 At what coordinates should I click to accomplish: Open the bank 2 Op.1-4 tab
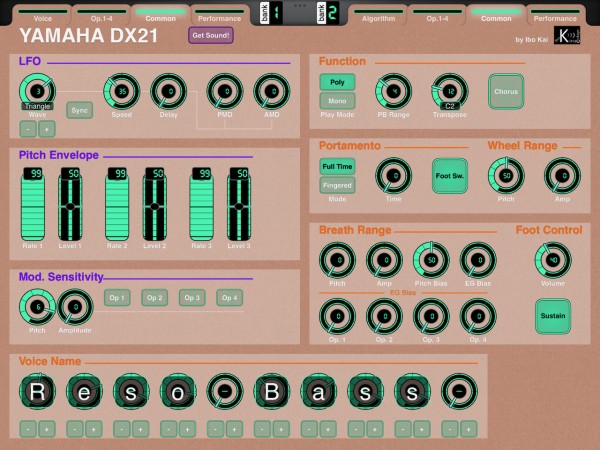[437, 16]
